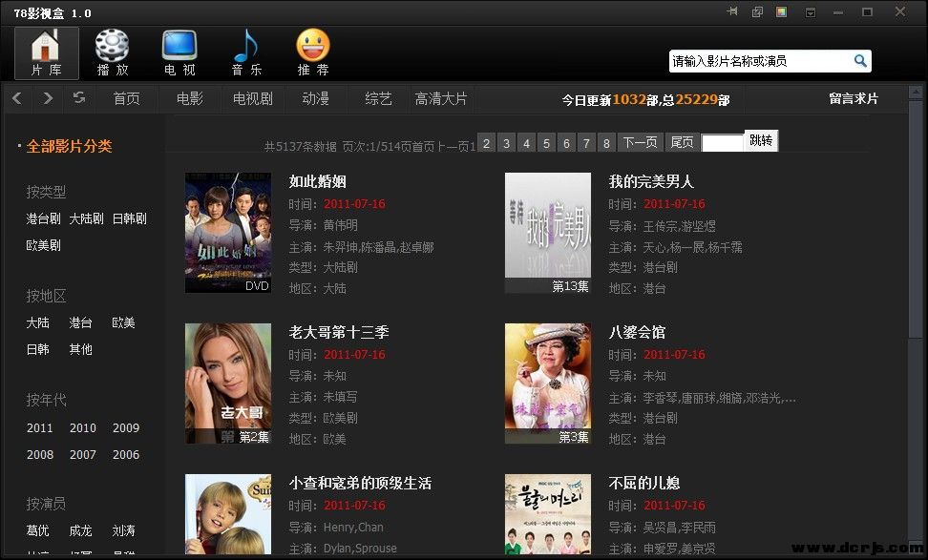The image size is (928, 560).
Task: Go to page 8
Action: click(606, 142)
